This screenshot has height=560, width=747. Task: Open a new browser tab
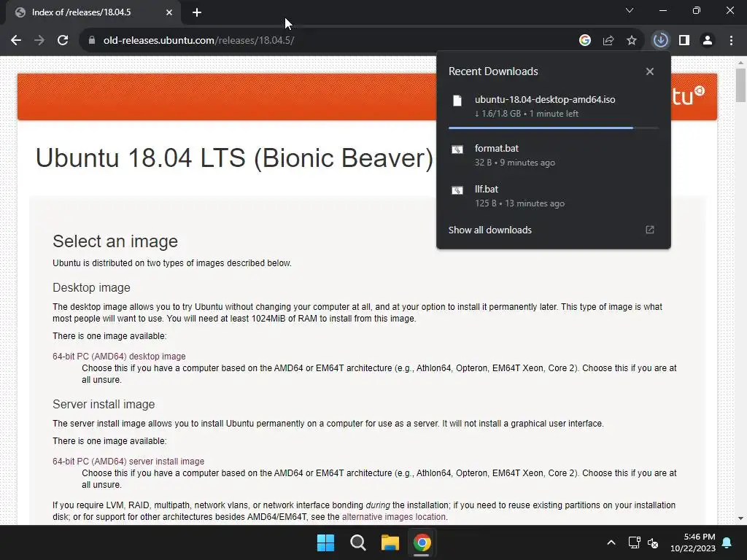tap(197, 12)
